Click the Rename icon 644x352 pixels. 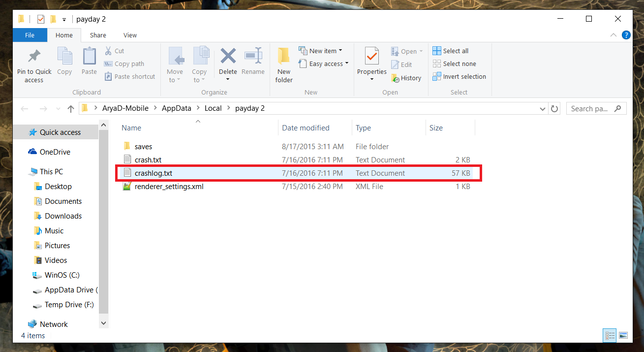pyautogui.click(x=253, y=56)
